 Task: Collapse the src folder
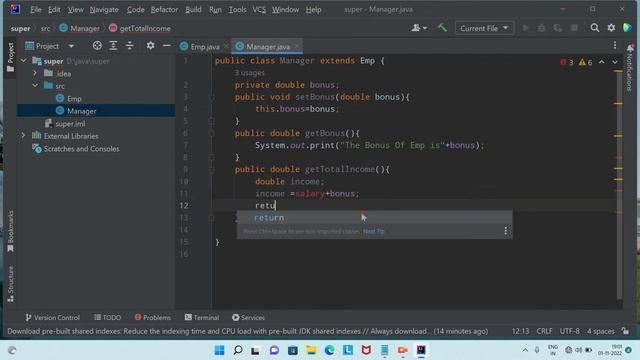(x=35, y=86)
